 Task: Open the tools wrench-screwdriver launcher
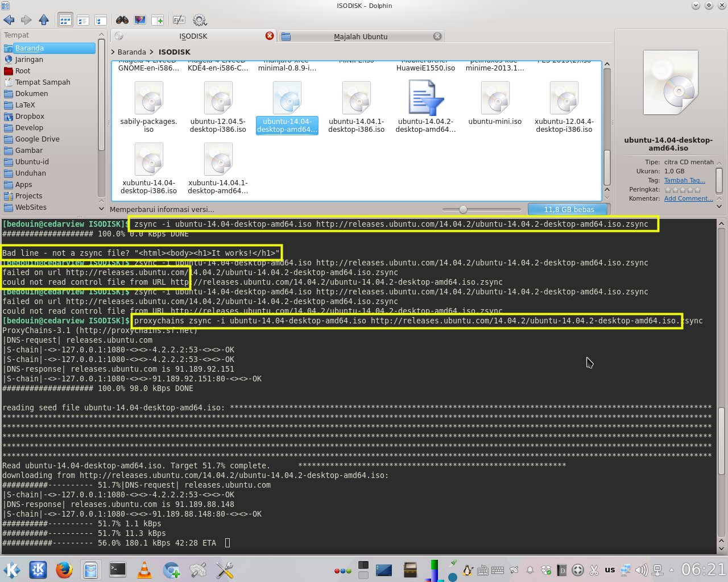225,569
